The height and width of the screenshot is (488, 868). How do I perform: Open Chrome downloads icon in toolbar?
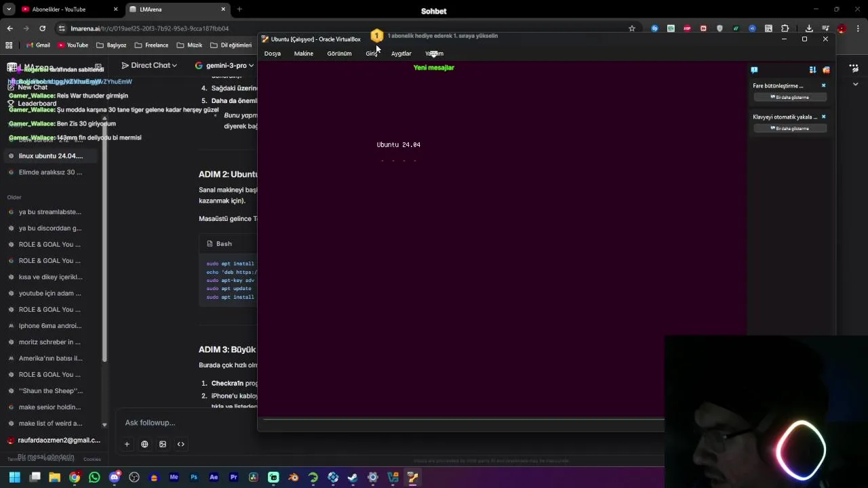point(809,28)
